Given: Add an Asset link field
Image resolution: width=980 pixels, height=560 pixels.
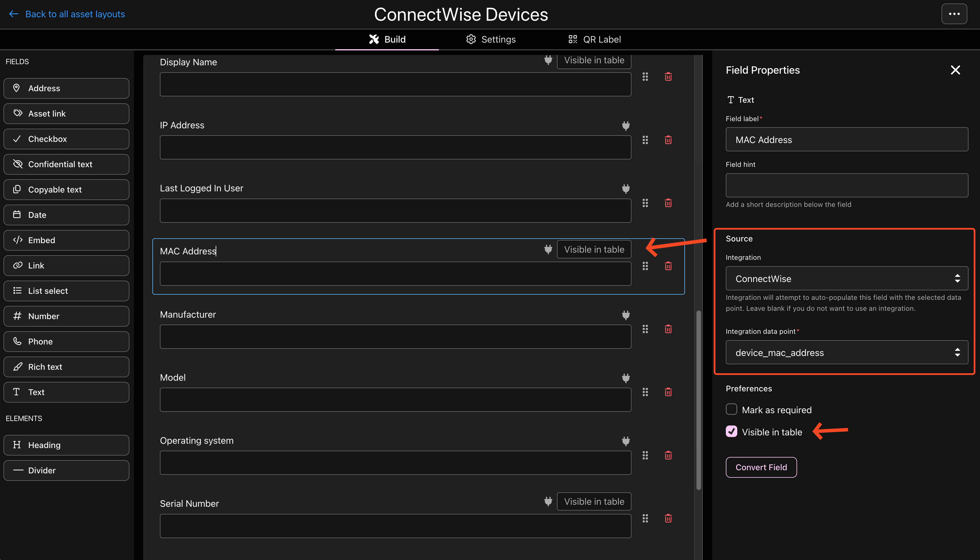Looking at the screenshot, I should [x=66, y=114].
